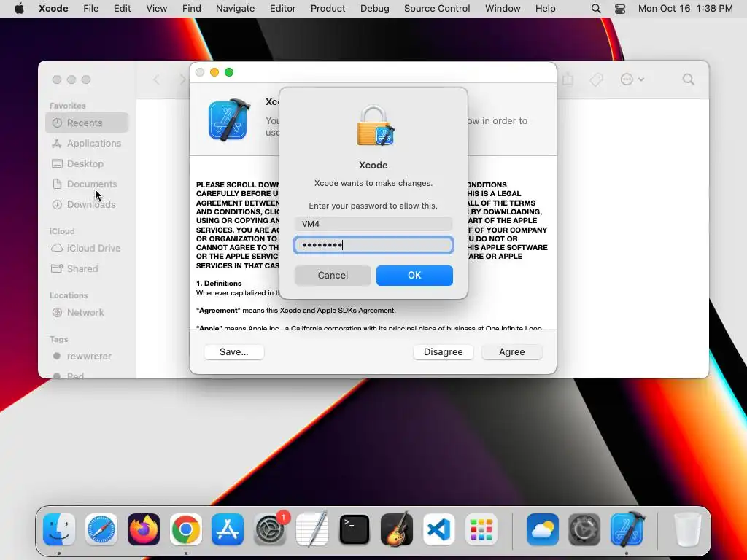747x560 pixels.
Task: Open the Debug menu
Action: pos(374,9)
